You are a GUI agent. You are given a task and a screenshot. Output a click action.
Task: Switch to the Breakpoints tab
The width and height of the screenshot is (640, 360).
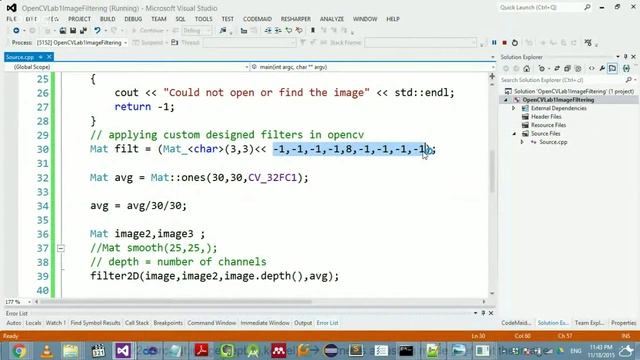click(x=168, y=323)
